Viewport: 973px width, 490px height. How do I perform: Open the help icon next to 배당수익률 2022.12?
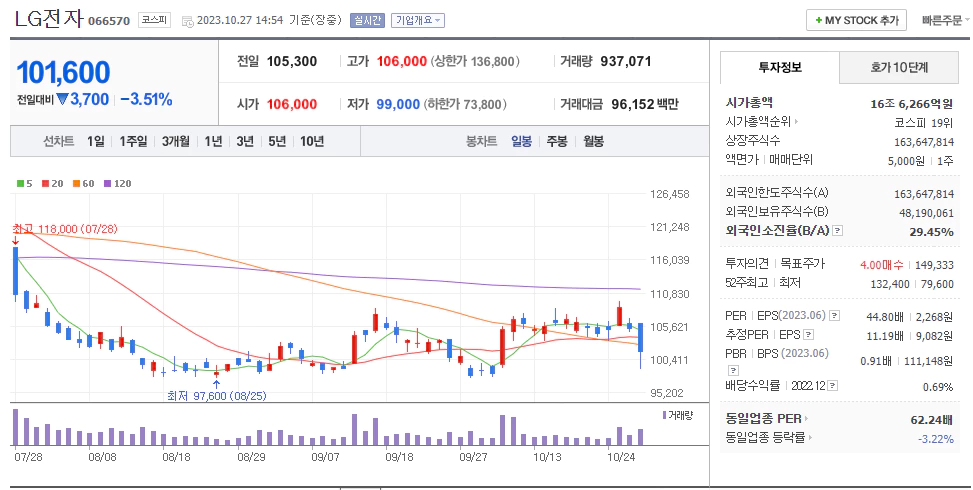[832, 386]
